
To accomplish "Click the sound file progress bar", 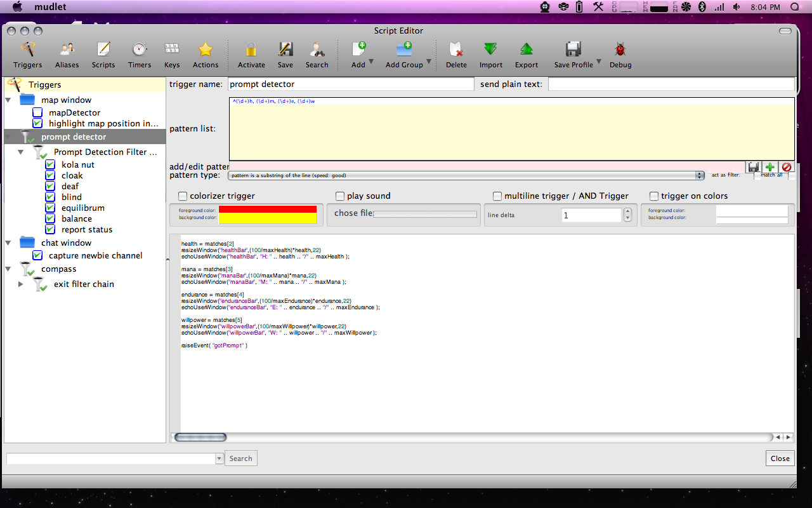I will [x=425, y=214].
